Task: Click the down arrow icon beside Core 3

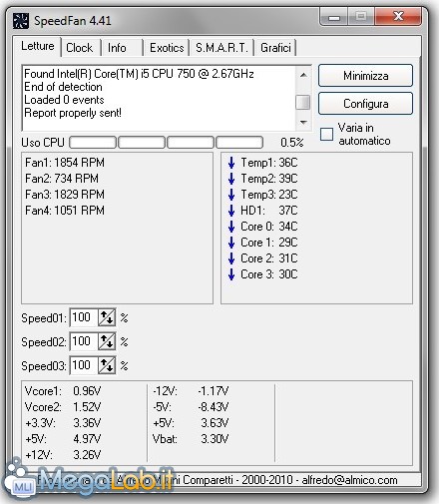Action: 231,274
